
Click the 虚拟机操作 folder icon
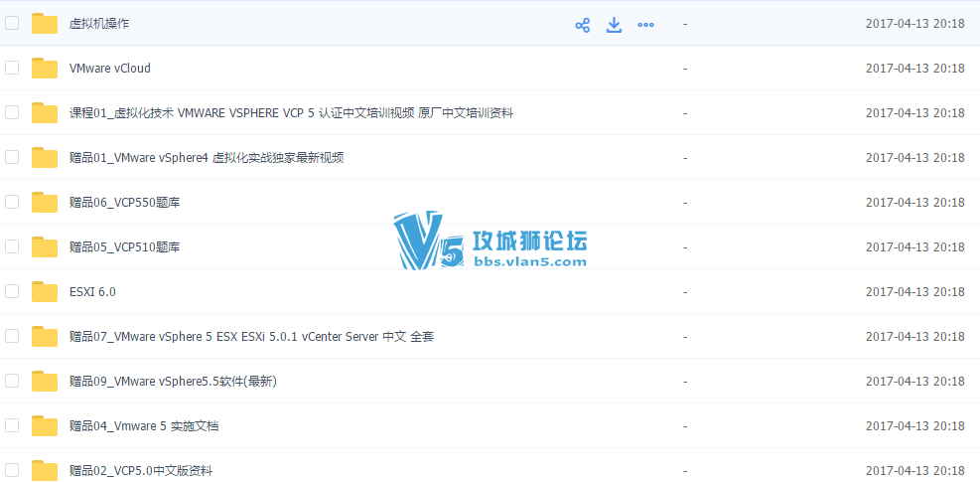45,24
